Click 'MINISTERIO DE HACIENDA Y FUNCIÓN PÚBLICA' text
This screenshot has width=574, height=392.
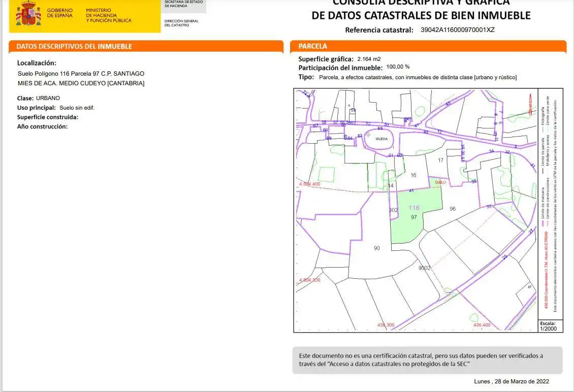pyautogui.click(x=108, y=15)
